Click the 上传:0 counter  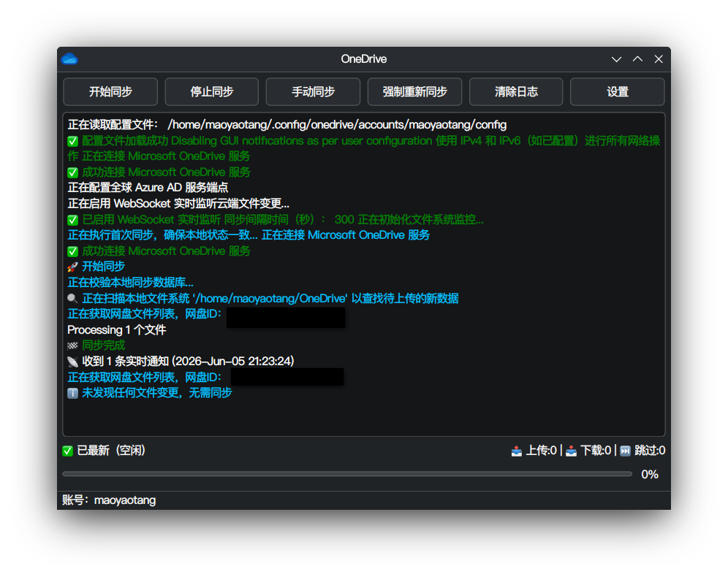click(541, 451)
